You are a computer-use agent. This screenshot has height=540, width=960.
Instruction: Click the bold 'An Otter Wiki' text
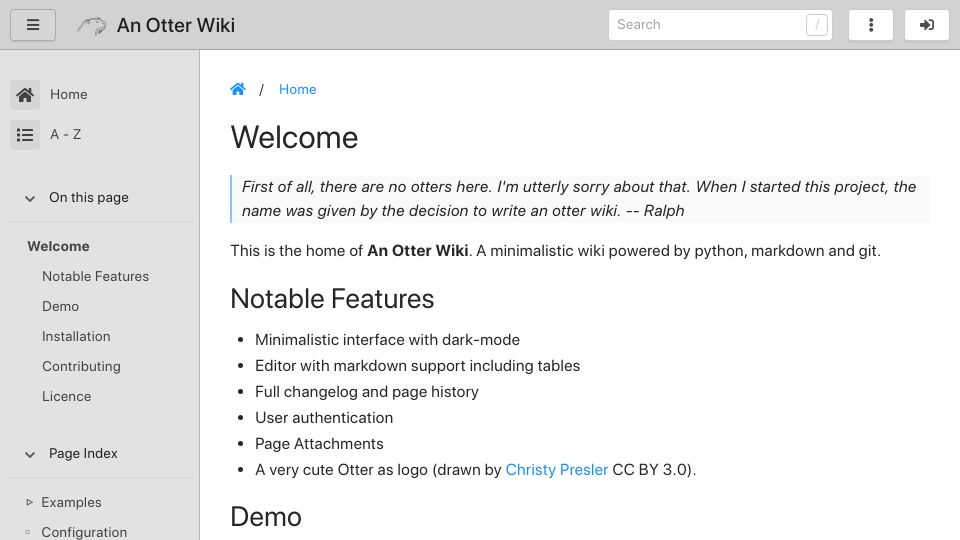pos(418,250)
